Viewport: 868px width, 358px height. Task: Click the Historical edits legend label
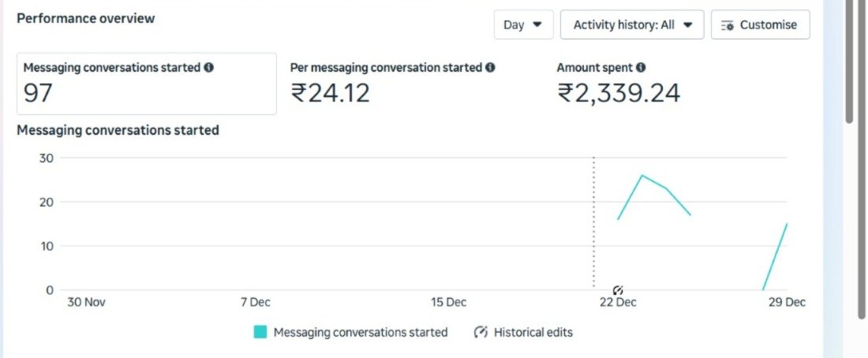tap(533, 332)
